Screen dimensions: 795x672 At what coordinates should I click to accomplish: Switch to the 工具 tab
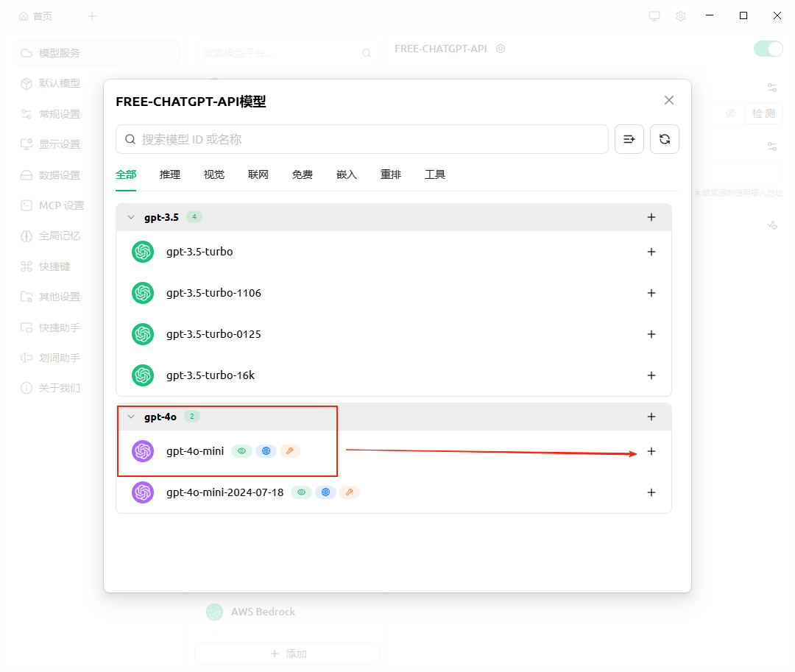click(x=435, y=175)
